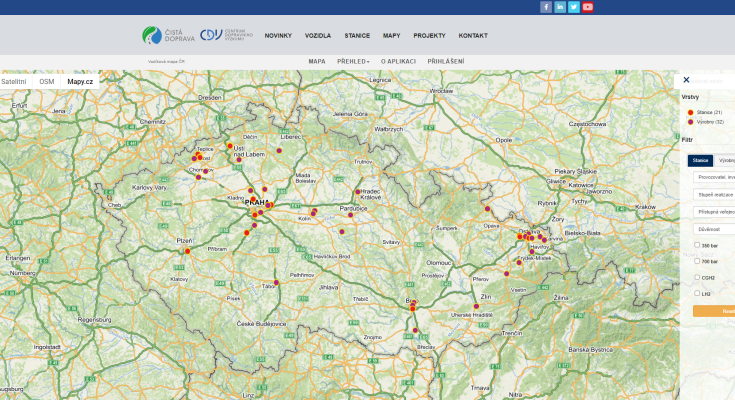Screen dimensions: 735x400
Task: Expand the PŘEHLED dropdown menu
Action: pos(353,61)
